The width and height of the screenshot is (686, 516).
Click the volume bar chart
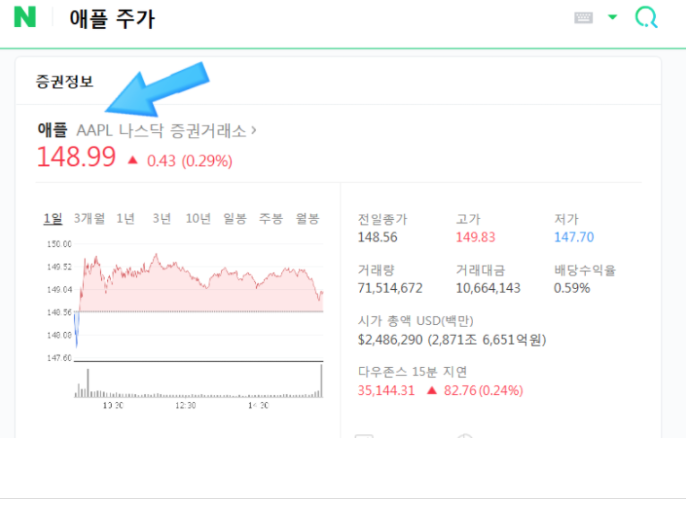click(x=199, y=381)
